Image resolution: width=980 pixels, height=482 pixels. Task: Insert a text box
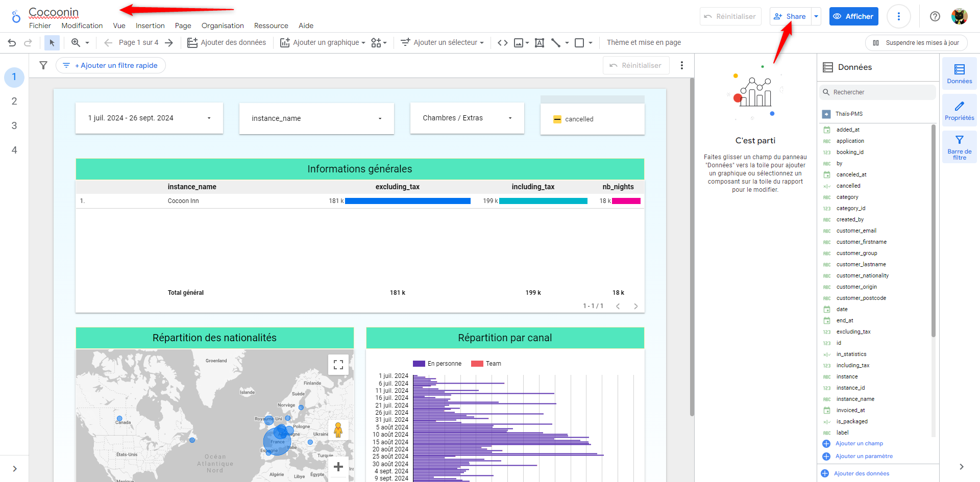[x=540, y=43]
